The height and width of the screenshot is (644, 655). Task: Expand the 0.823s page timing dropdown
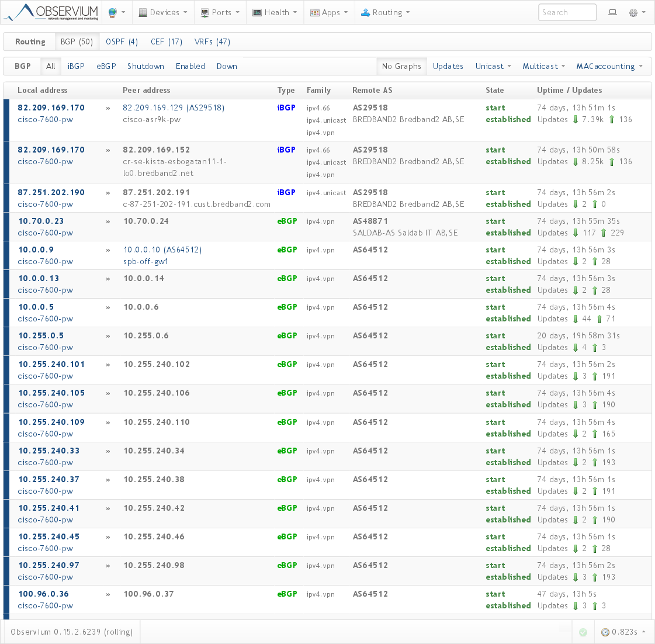coord(623,632)
